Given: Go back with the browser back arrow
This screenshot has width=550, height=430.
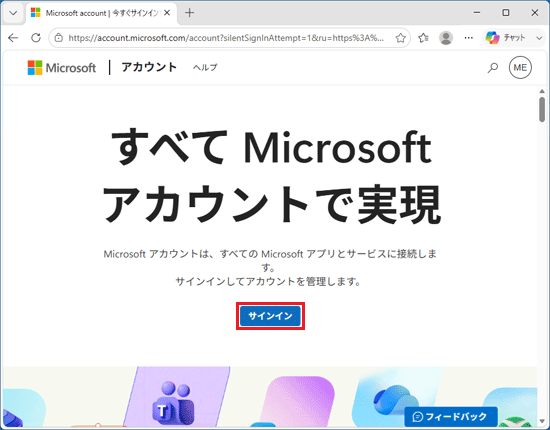Looking at the screenshot, I should point(13,38).
